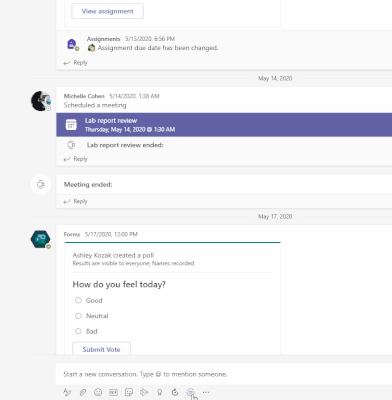
Task: Click the View assignment button
Action: [x=107, y=11]
